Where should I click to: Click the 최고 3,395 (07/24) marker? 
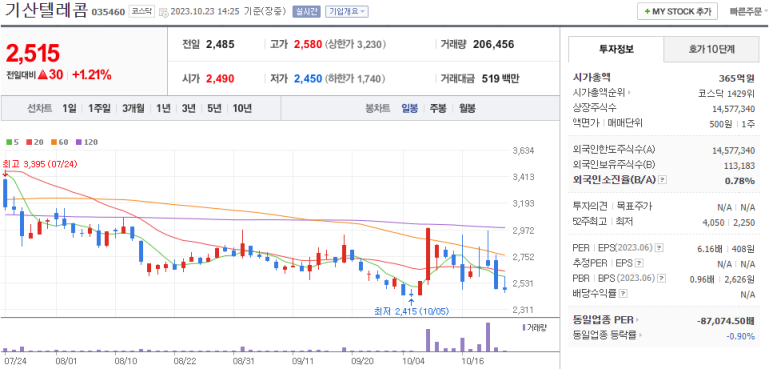click(x=39, y=164)
